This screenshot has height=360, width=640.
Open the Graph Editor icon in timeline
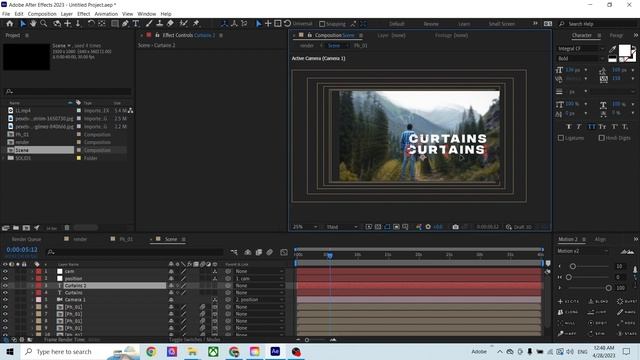(284, 252)
